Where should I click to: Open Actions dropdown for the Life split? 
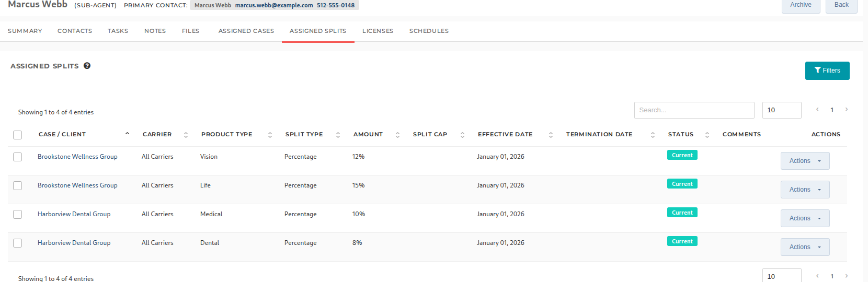point(805,190)
